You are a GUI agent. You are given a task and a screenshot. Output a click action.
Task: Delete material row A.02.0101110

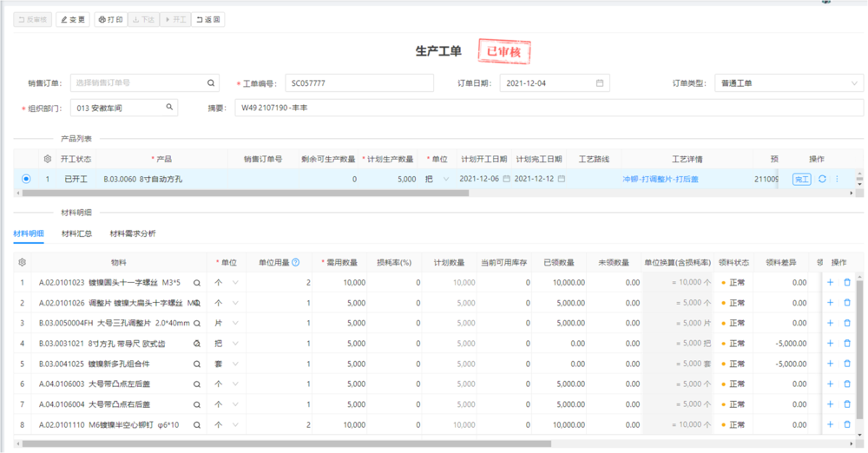pyautogui.click(x=847, y=425)
